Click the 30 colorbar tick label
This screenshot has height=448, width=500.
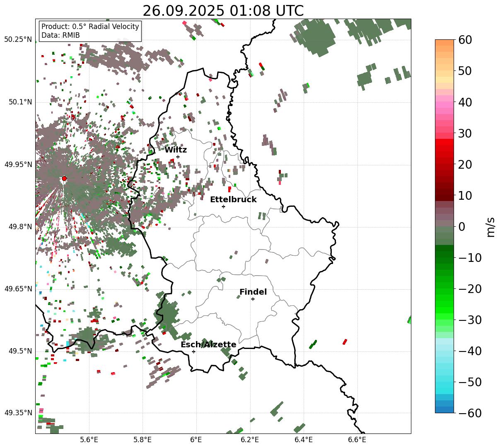click(x=465, y=133)
